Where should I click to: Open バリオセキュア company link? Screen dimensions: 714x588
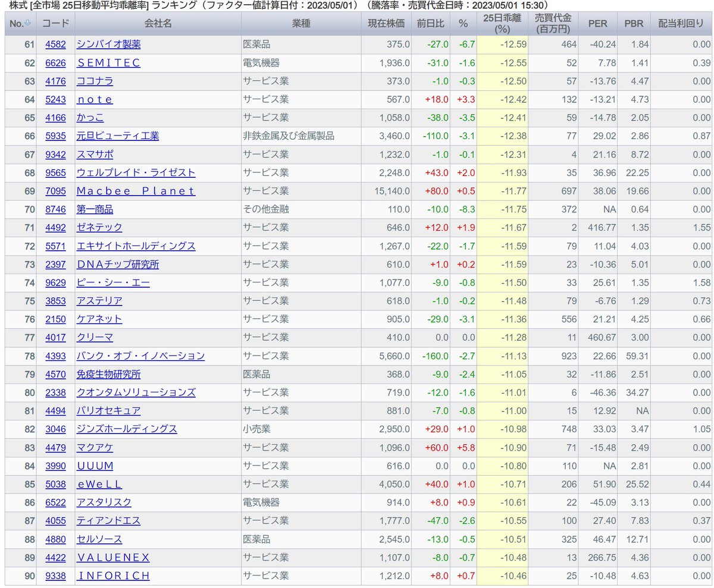[109, 411]
